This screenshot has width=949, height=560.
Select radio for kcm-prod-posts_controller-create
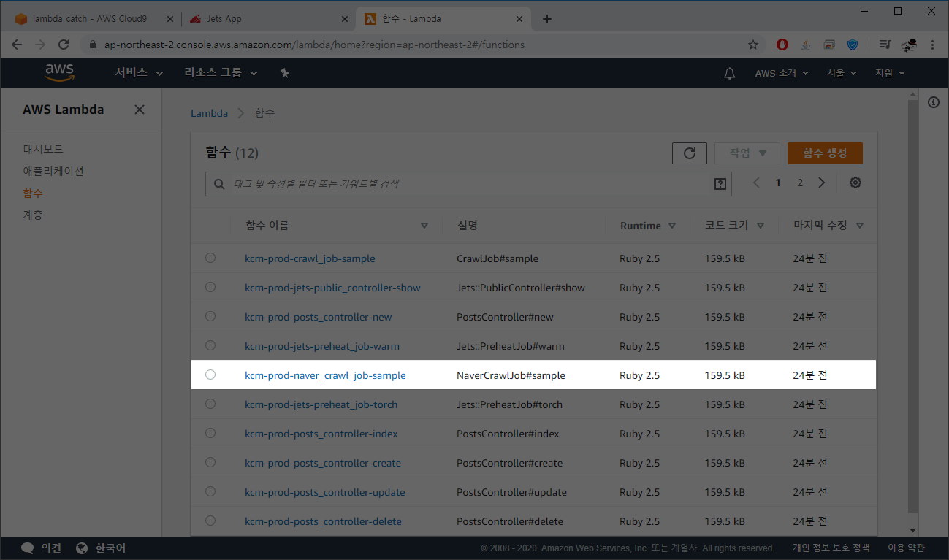[210, 462]
